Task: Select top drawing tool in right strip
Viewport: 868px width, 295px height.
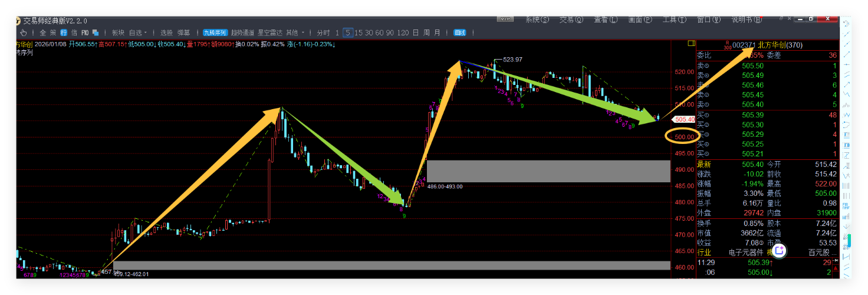Action: click(x=846, y=24)
